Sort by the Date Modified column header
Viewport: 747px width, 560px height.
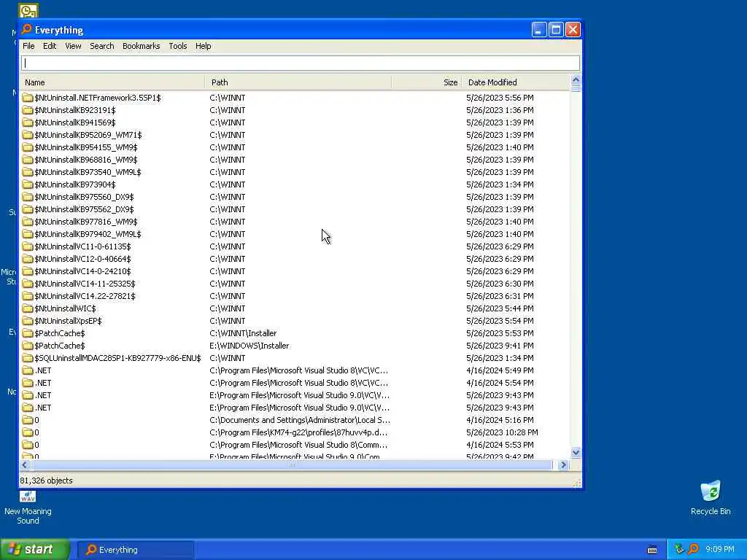(x=516, y=82)
